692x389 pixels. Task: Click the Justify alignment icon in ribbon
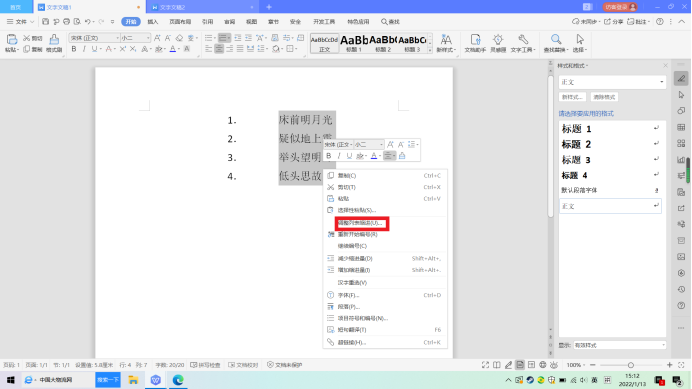point(240,49)
